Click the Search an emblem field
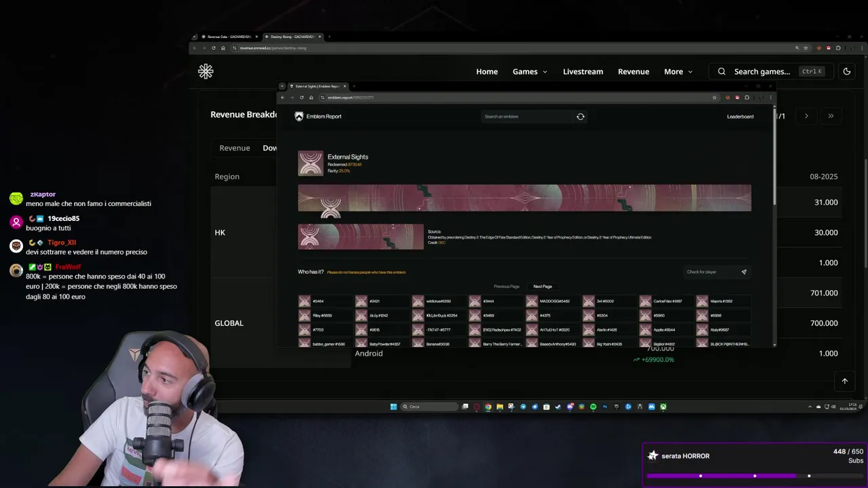Viewport: 868px width, 488px height. pyautogui.click(x=527, y=117)
